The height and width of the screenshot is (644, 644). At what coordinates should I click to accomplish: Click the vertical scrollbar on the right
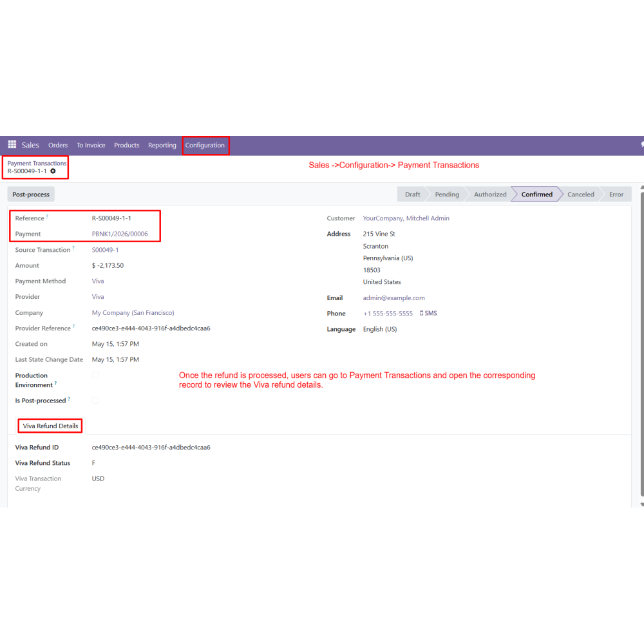pos(642,345)
